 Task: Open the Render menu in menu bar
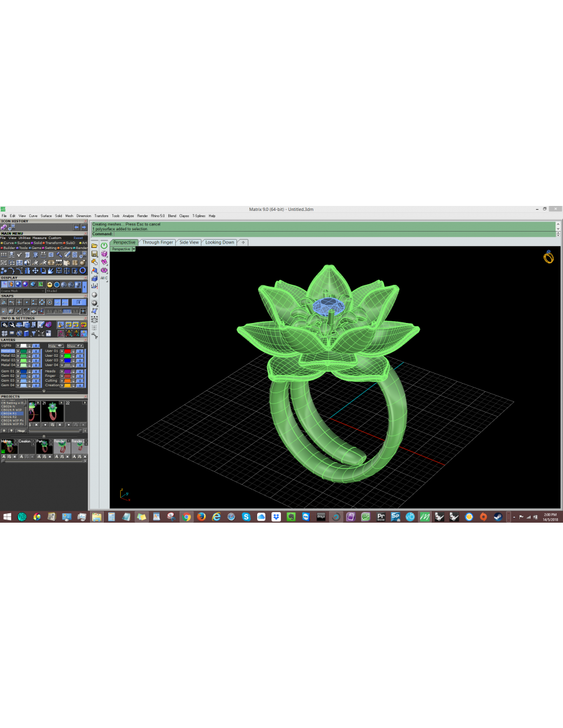click(142, 216)
